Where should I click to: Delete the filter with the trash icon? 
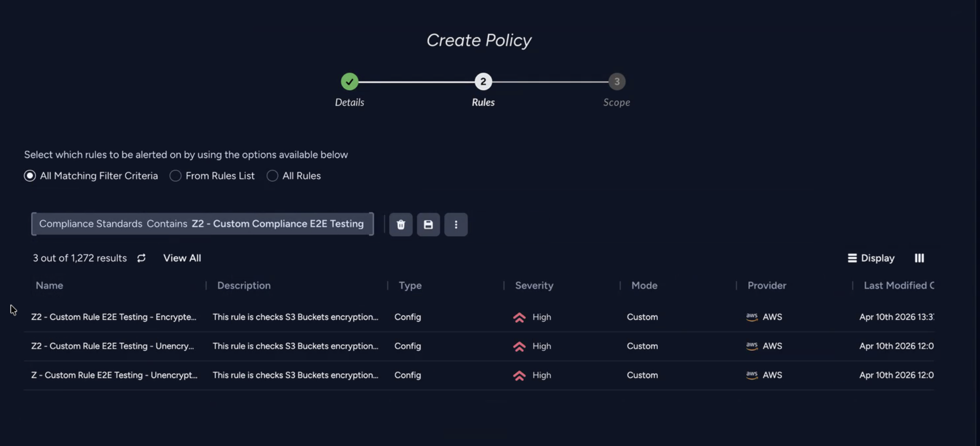coord(401,224)
